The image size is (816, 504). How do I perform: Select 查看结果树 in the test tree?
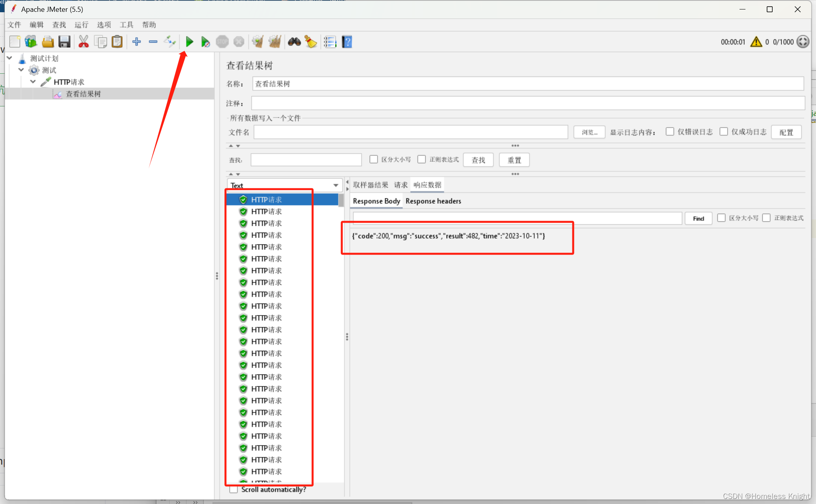(x=83, y=94)
